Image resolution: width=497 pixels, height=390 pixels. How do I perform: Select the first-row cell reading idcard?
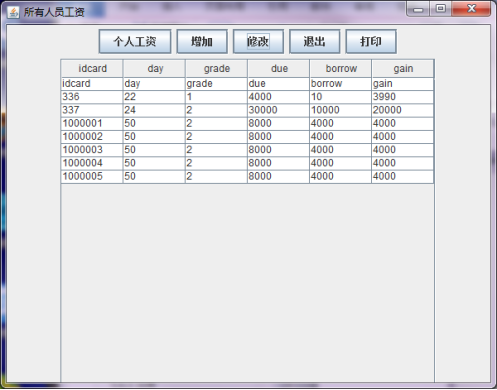[92, 84]
